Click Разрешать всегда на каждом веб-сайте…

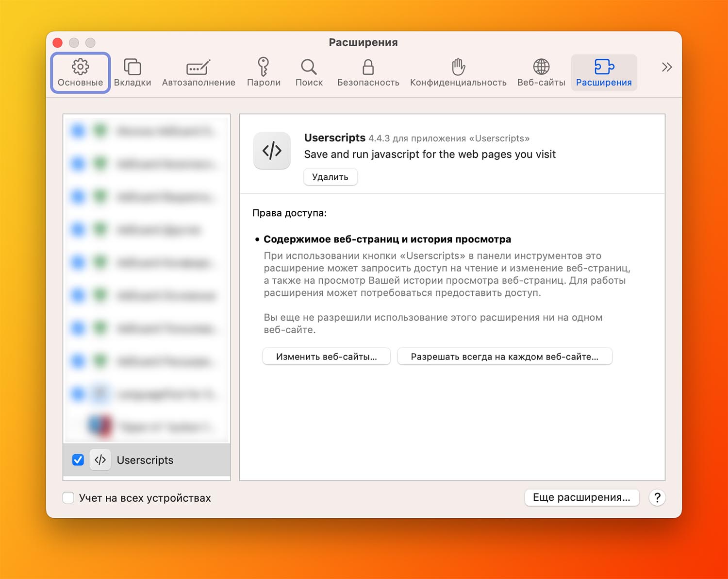[505, 357]
